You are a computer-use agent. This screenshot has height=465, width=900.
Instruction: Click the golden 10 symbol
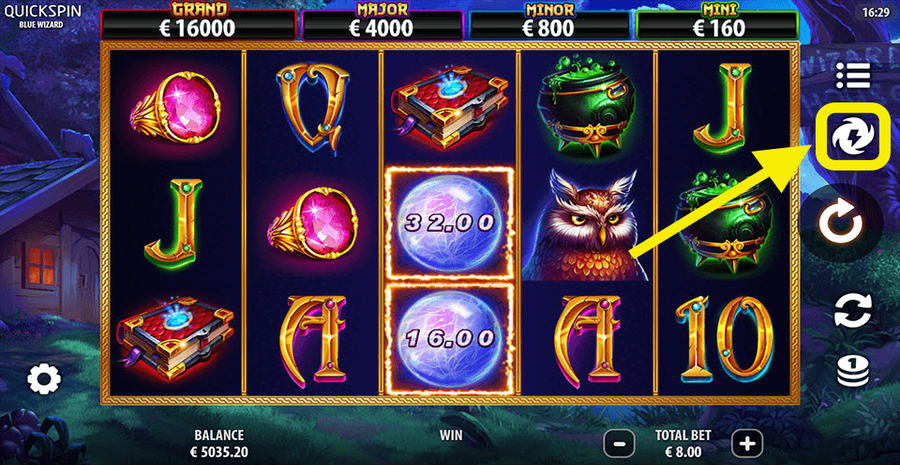pyautogui.click(x=724, y=339)
